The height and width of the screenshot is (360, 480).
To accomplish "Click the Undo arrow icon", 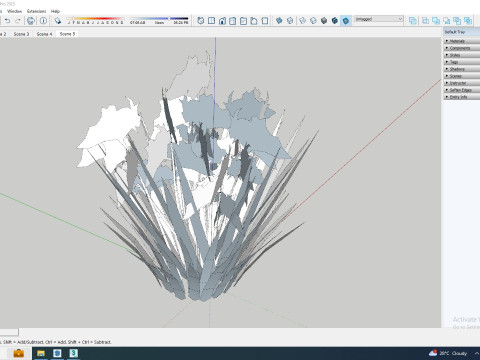I will 7,21.
